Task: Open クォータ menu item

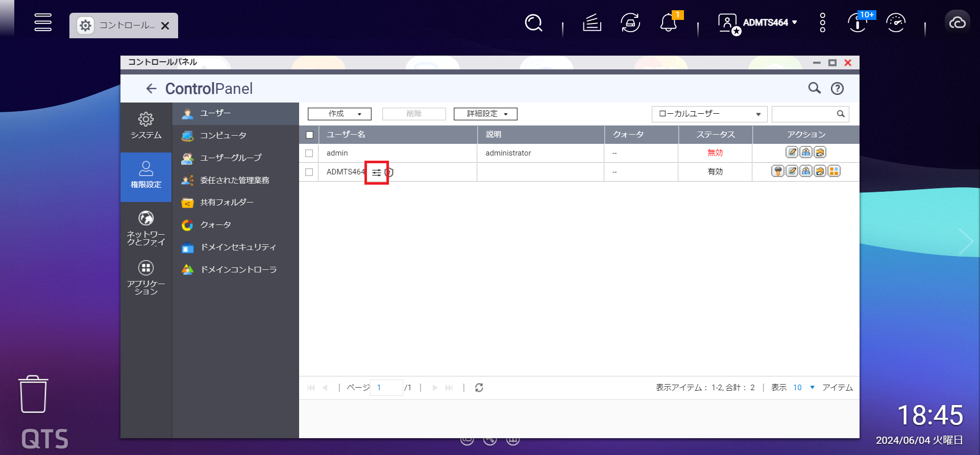Action: 235,225
